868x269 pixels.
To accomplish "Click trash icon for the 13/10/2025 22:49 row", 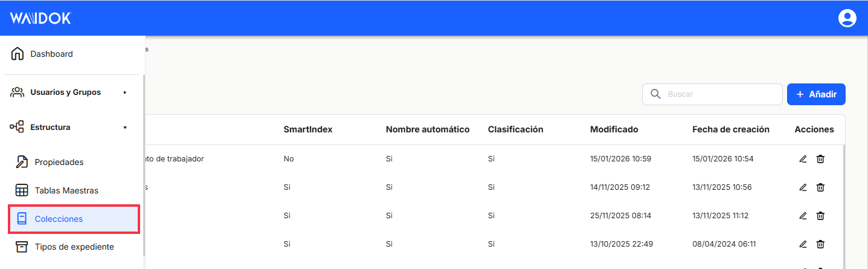I will pyautogui.click(x=820, y=244).
